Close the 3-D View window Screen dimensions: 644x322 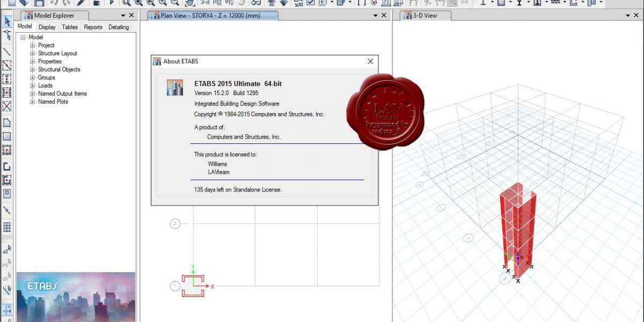tap(636, 16)
